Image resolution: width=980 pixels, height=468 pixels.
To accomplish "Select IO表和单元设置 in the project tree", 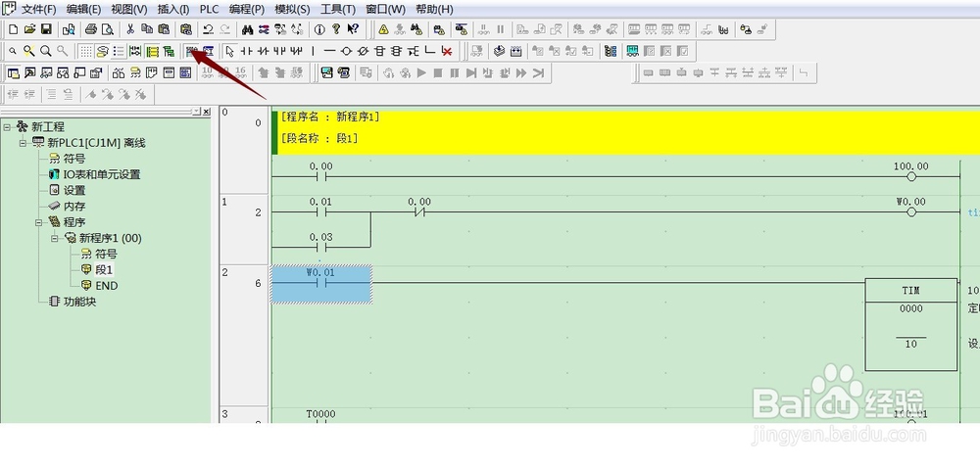I will click(102, 174).
